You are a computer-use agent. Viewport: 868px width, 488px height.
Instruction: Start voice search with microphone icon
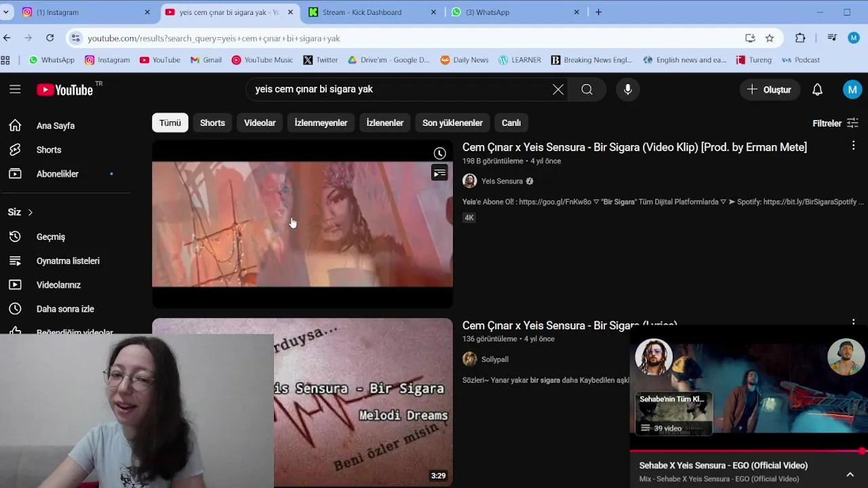click(x=628, y=89)
